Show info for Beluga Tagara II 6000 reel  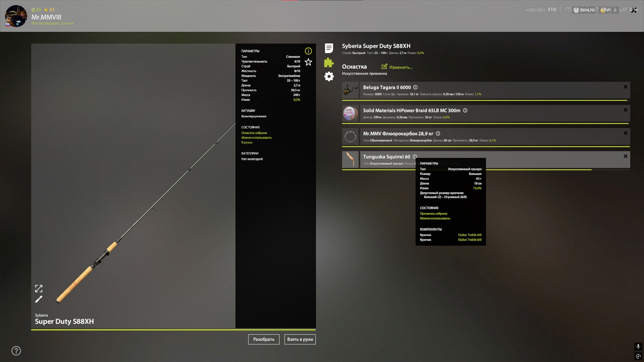point(415,87)
